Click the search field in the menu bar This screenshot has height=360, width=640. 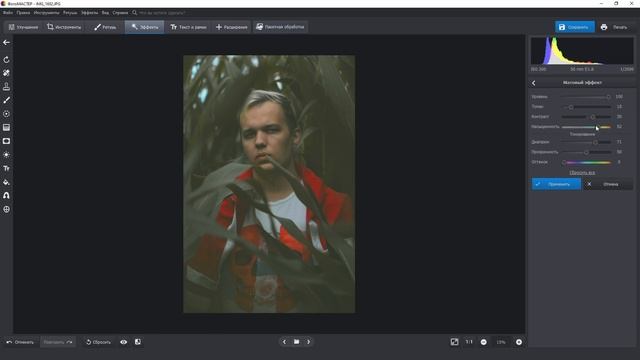coord(162,13)
